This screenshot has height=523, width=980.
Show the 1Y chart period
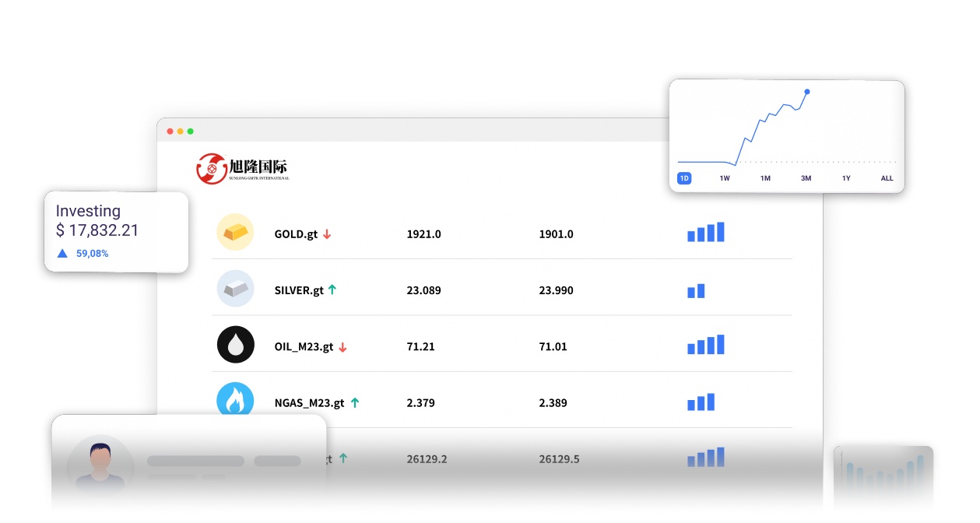click(846, 178)
